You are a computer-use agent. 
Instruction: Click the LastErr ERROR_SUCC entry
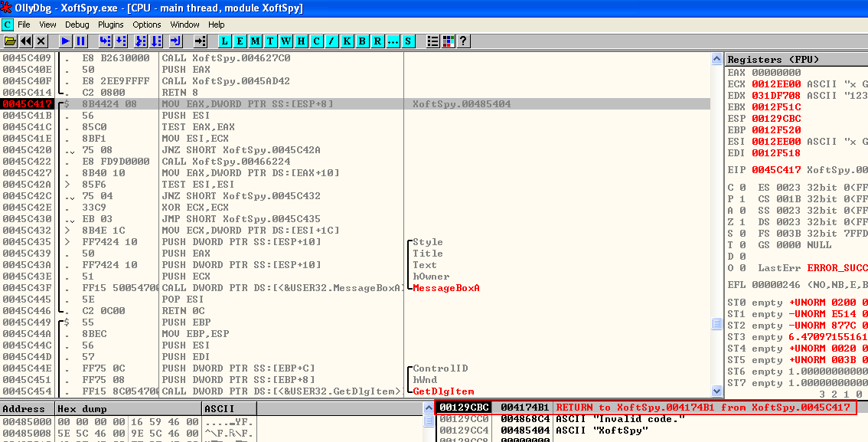pos(813,267)
